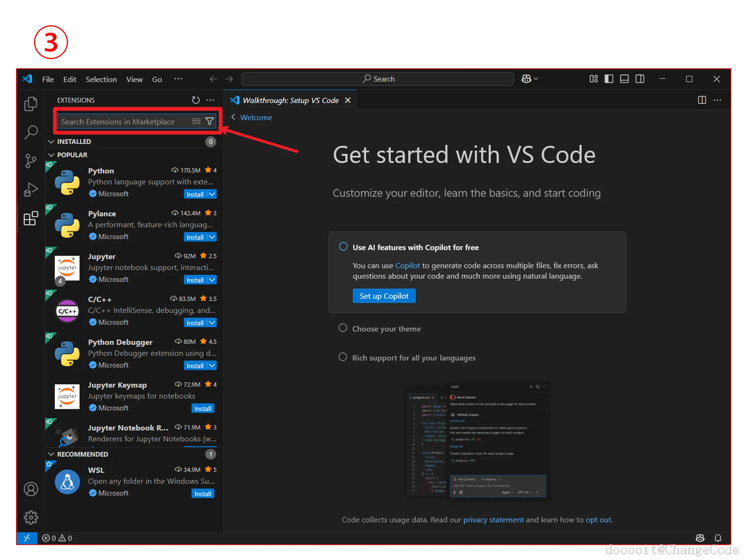Select Rich support for all your languages
This screenshot has height=560, width=747.
[x=413, y=358]
